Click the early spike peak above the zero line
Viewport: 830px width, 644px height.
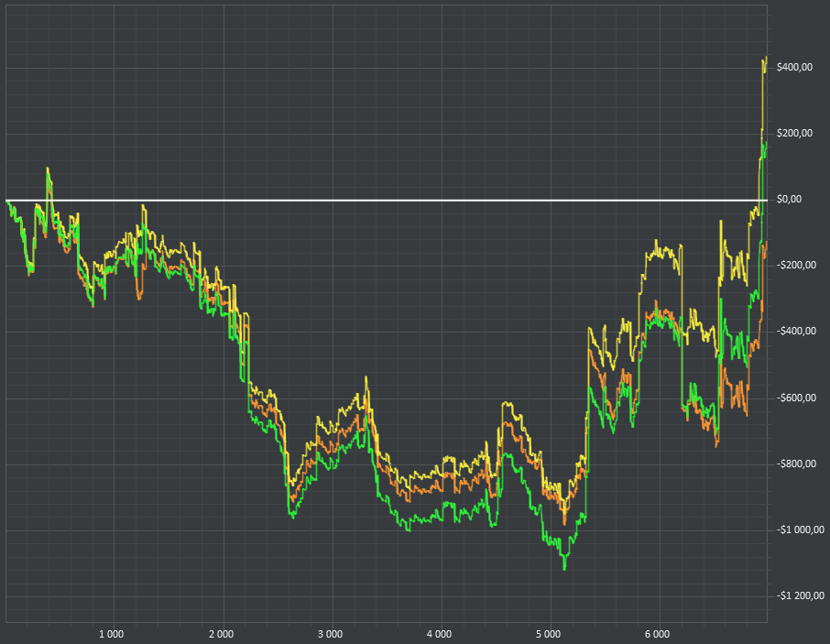47,169
